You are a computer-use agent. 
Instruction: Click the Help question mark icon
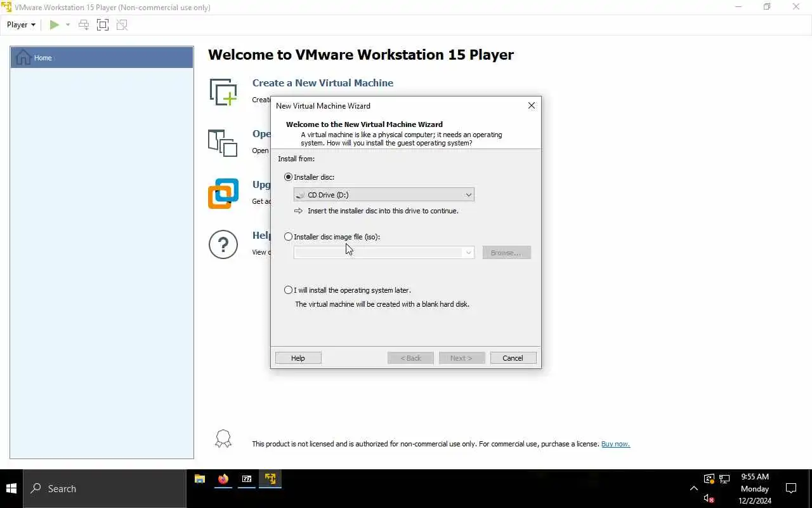click(x=223, y=244)
